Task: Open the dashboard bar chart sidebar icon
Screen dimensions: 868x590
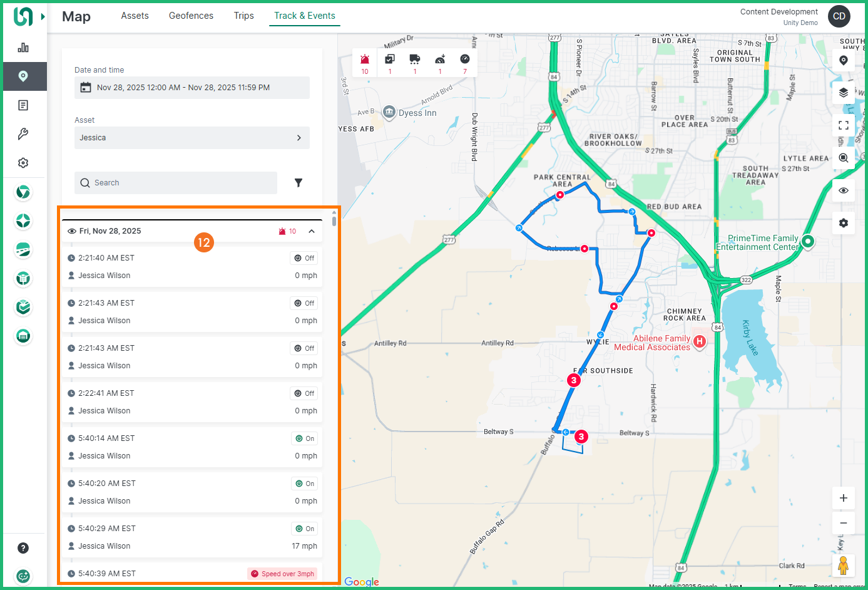Action: 23,48
